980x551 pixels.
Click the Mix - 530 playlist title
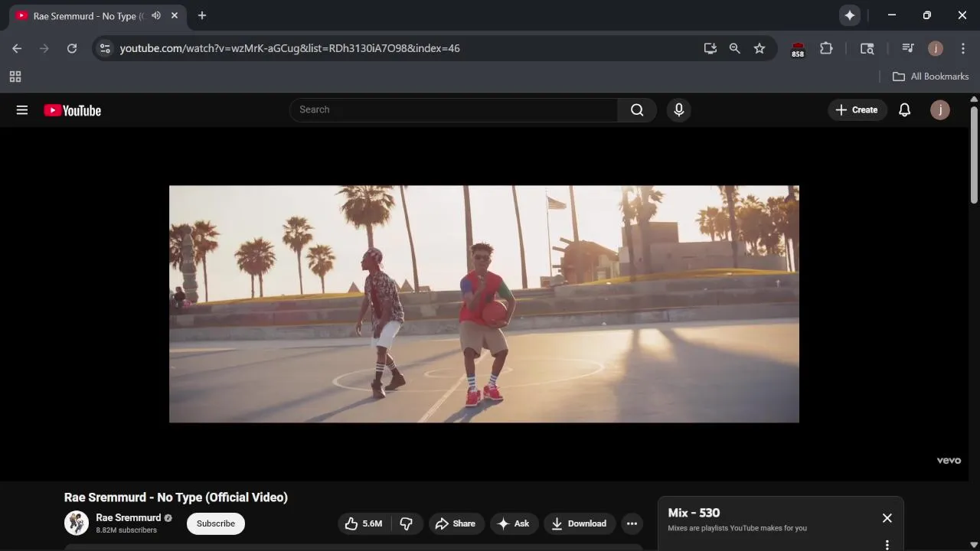click(694, 513)
